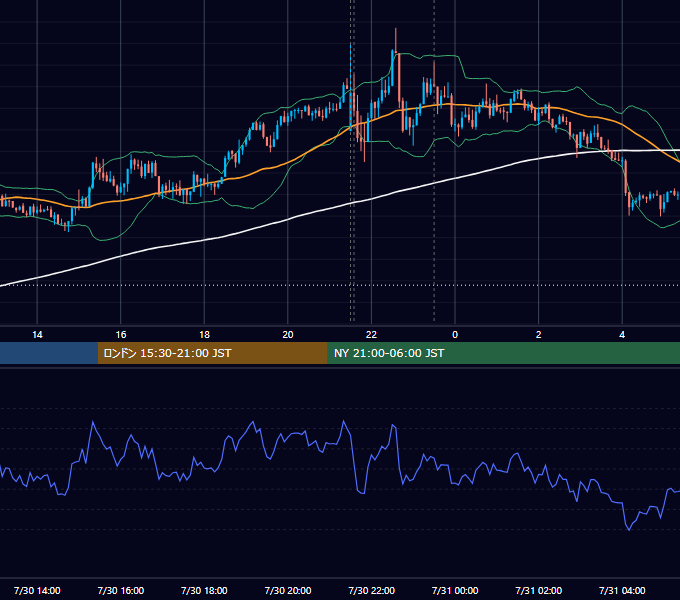Click the 7/31 02:00 date label

point(539,590)
